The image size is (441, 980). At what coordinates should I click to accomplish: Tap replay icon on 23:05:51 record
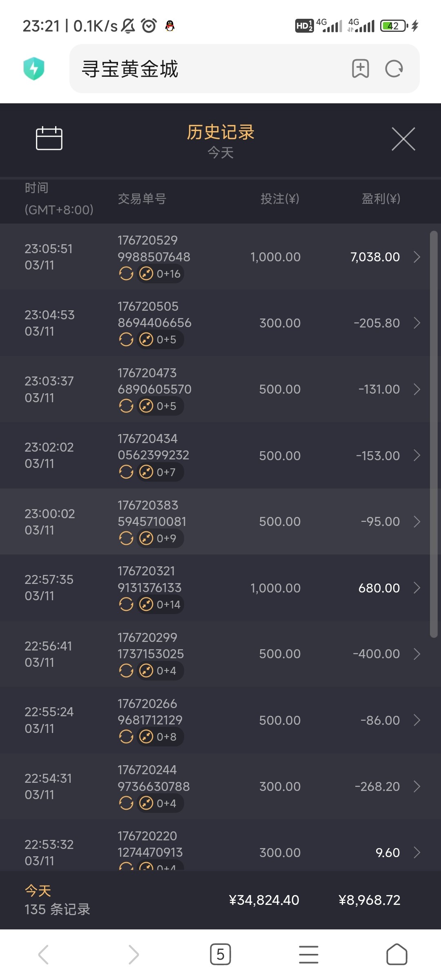[126, 274]
